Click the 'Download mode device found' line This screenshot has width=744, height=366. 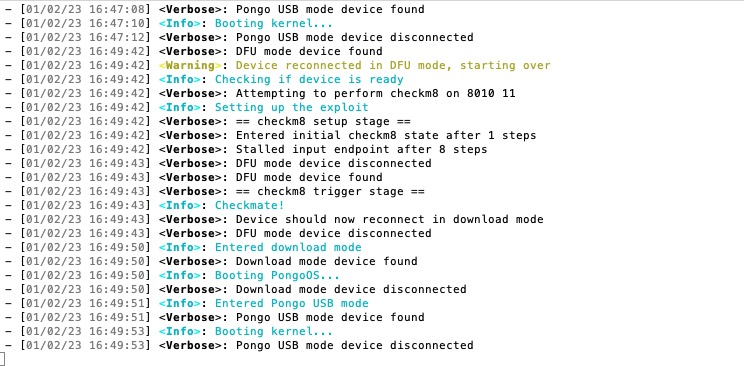coord(326,261)
